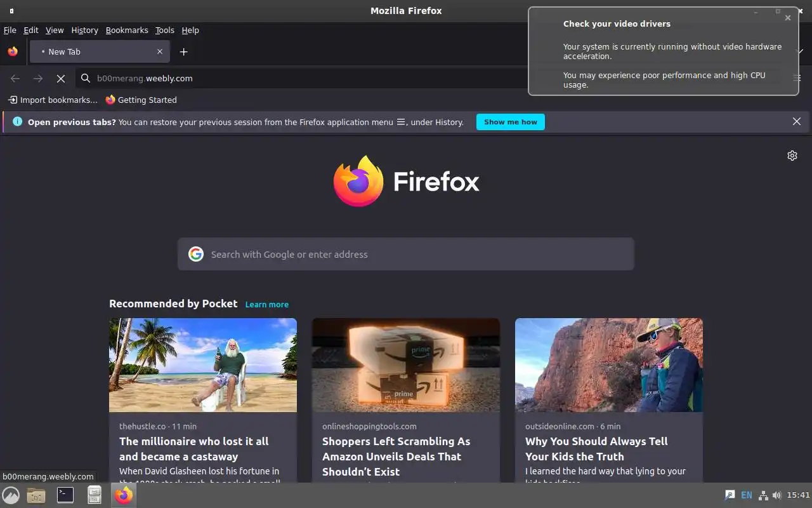This screenshot has height=508, width=812.
Task: Select the New Tab tab
Action: click(x=100, y=51)
